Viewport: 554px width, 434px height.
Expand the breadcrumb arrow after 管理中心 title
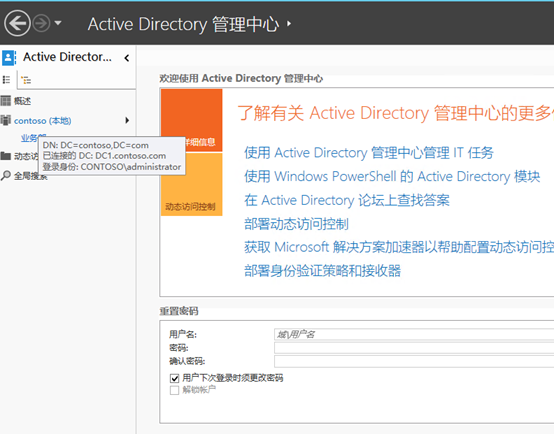pyautogui.click(x=289, y=24)
